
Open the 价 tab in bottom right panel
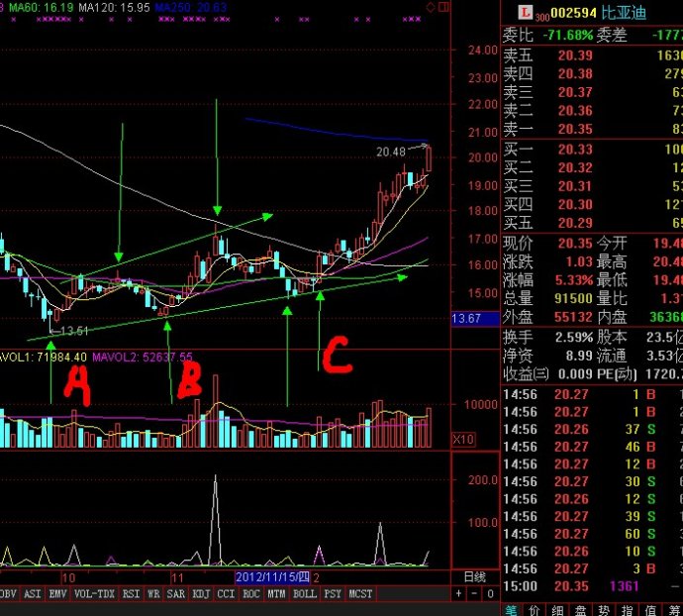(x=535, y=610)
